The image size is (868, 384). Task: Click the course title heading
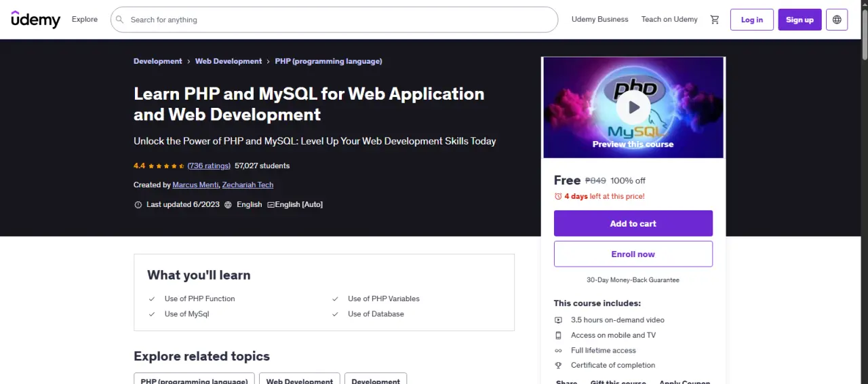tap(309, 104)
